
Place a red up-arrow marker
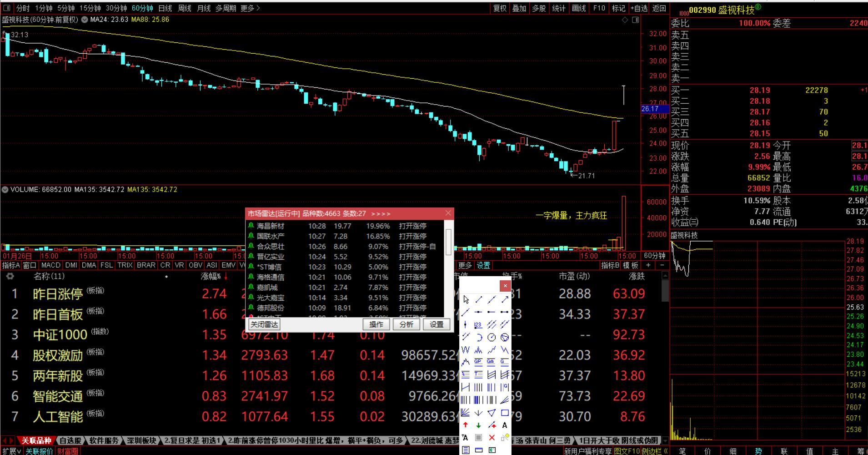466,425
